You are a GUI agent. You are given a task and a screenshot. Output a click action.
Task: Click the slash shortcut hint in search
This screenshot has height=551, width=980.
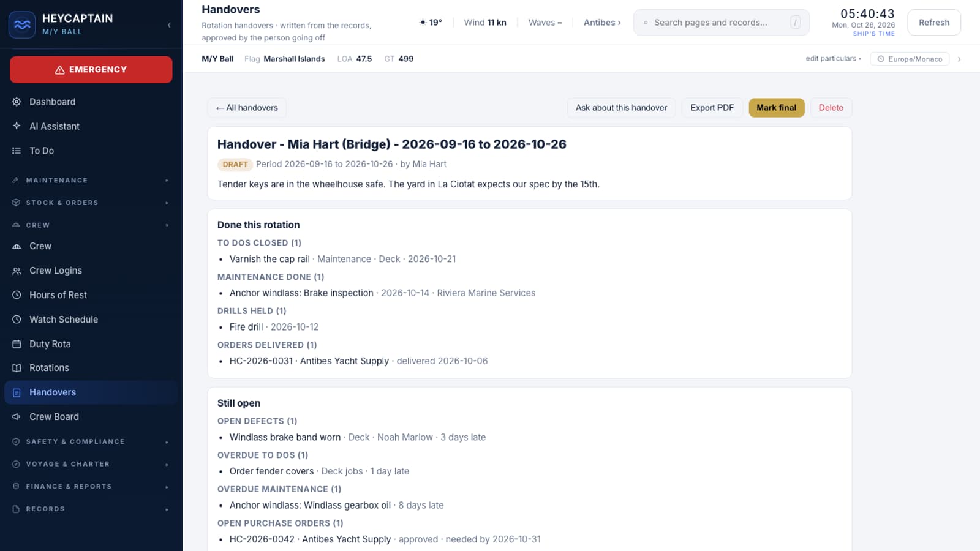[795, 23]
